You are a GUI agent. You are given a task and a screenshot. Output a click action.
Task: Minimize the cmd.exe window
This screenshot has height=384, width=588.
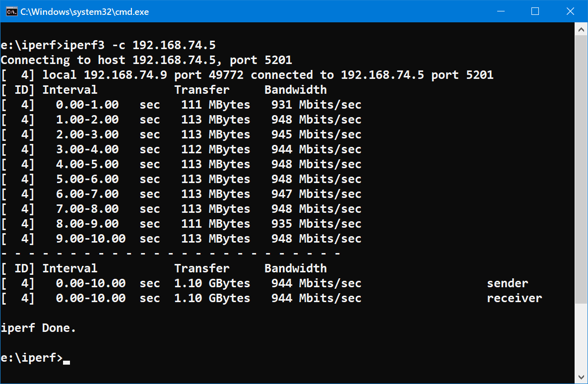[501, 11]
